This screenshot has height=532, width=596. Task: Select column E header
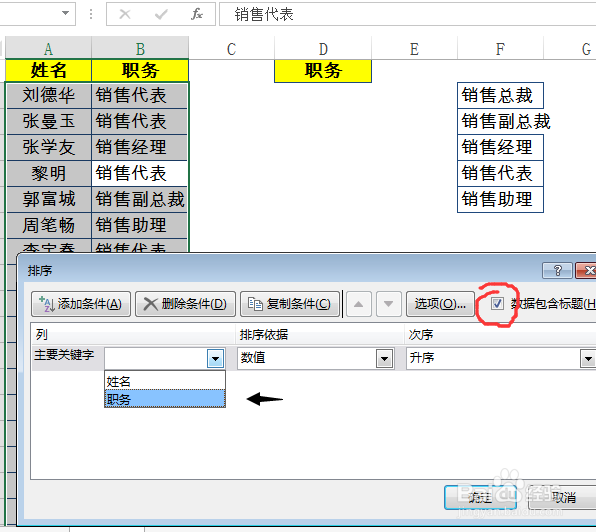(x=414, y=48)
